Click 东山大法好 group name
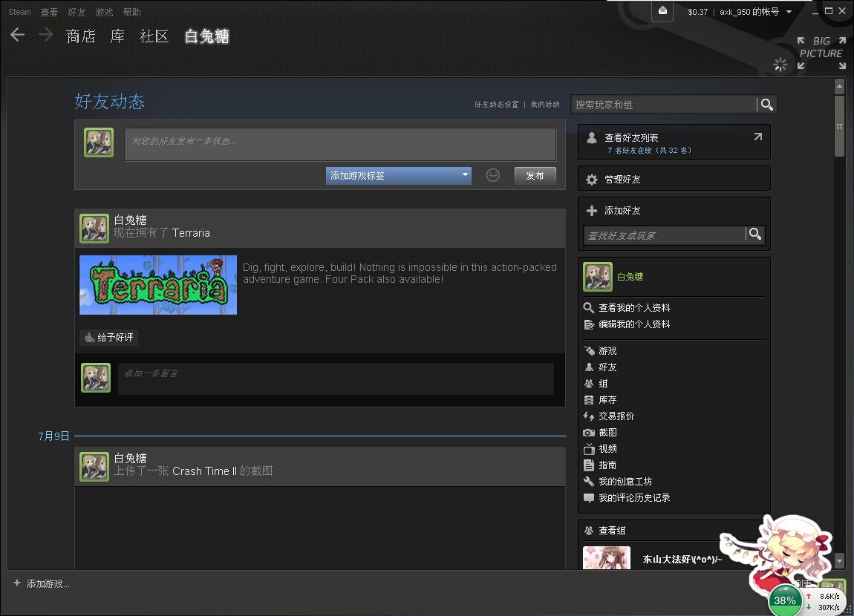The height and width of the screenshot is (616, 854). pyautogui.click(x=682, y=559)
